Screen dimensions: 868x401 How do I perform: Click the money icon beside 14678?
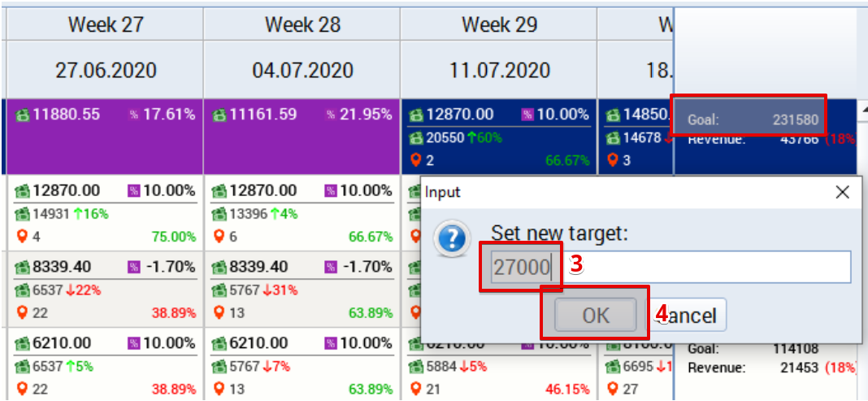click(x=614, y=138)
